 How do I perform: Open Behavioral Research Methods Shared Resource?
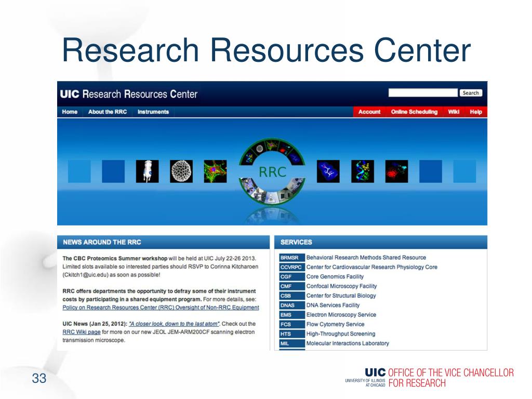pyautogui.click(x=366, y=258)
